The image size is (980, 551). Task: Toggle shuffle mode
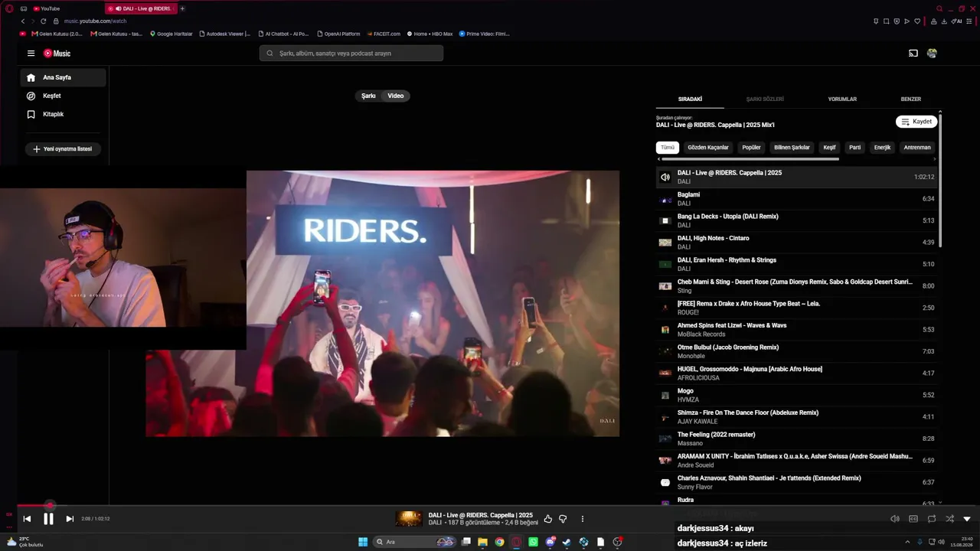(x=949, y=519)
